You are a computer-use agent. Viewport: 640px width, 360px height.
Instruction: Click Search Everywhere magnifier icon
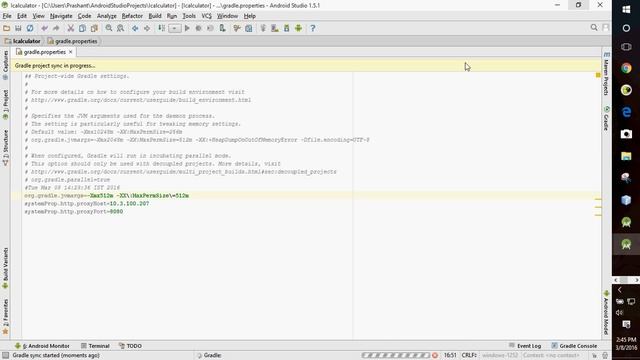pyautogui.click(x=594, y=28)
